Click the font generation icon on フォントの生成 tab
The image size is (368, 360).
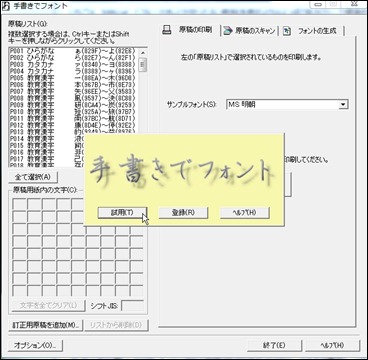(x=287, y=31)
